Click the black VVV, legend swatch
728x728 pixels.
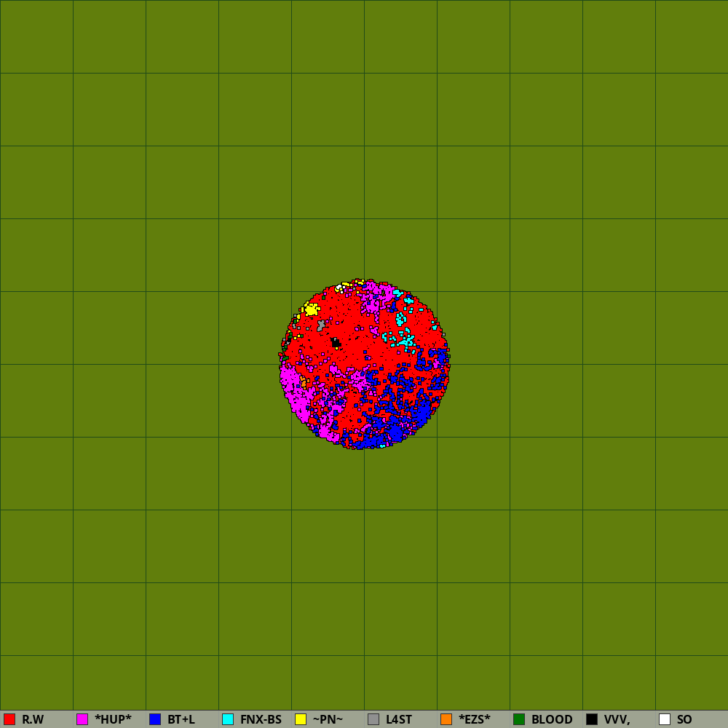point(592,719)
